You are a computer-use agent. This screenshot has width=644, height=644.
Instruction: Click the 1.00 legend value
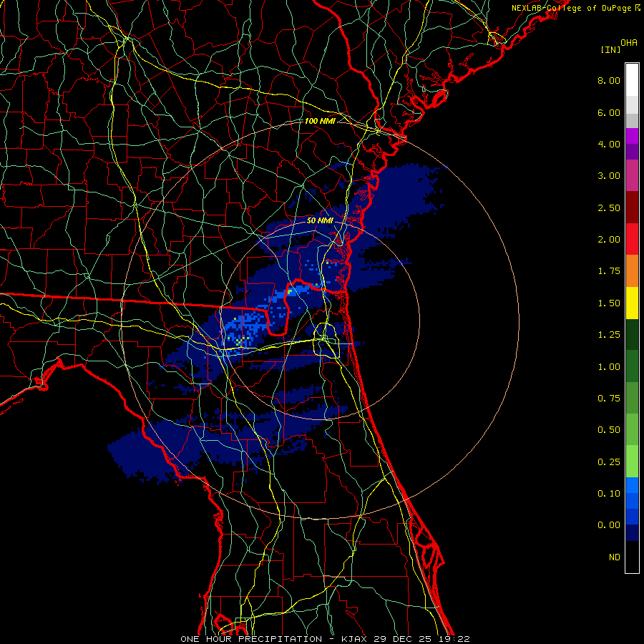tap(609, 367)
